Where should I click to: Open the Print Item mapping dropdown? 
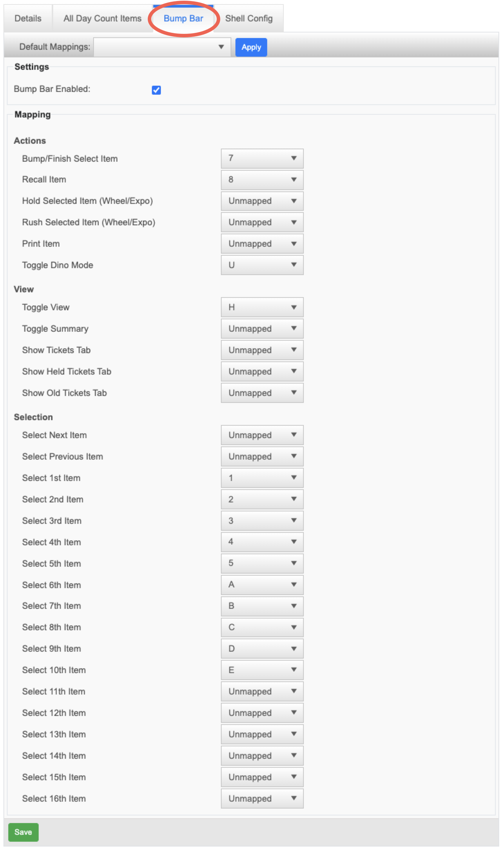point(262,244)
